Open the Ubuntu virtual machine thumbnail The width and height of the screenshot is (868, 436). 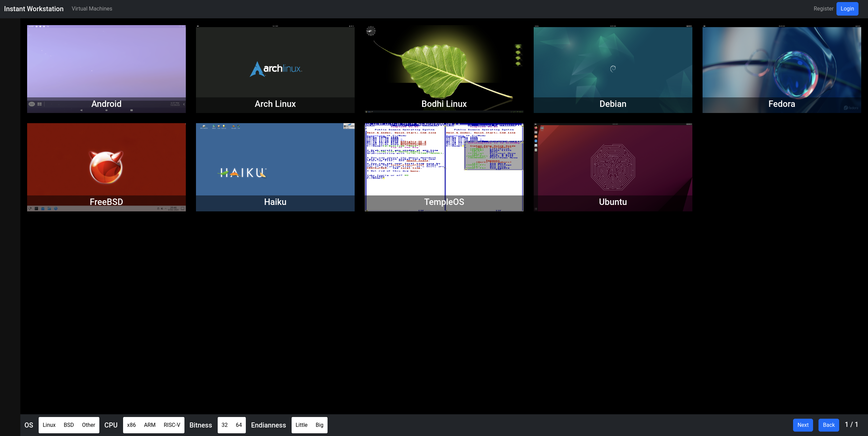click(x=613, y=167)
